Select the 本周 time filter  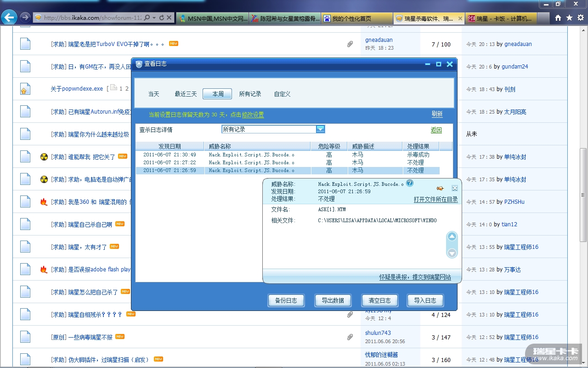[x=218, y=94]
